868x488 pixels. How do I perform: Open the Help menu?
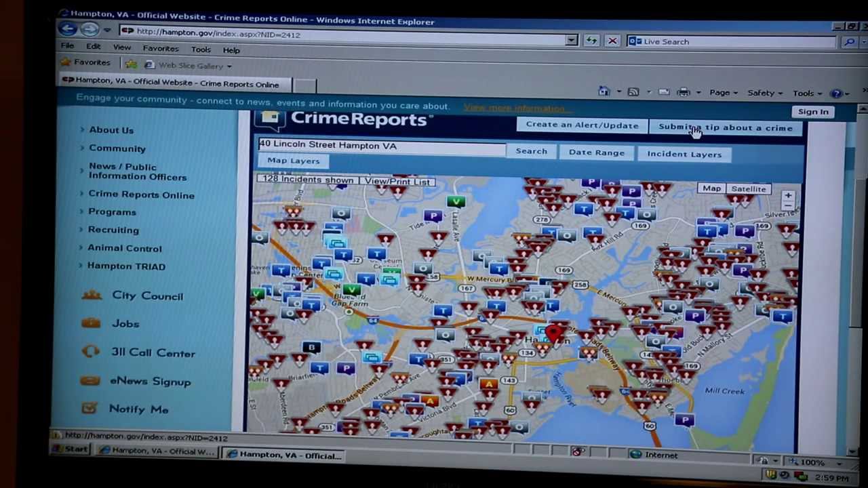pos(231,50)
